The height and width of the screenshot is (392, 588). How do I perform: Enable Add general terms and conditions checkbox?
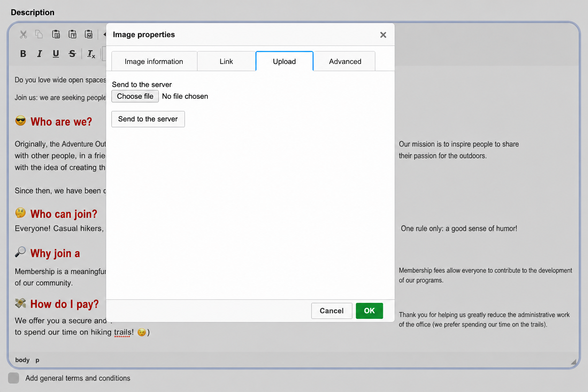[13, 378]
